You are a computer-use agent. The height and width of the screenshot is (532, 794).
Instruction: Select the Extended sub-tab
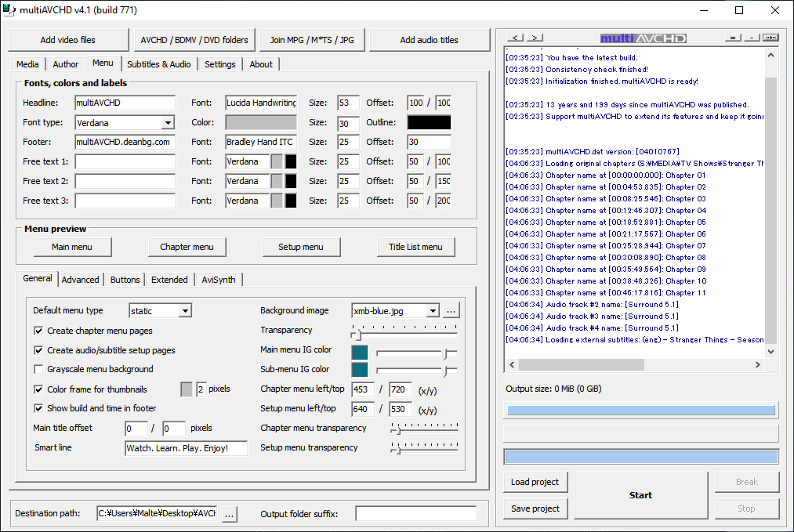(x=169, y=280)
